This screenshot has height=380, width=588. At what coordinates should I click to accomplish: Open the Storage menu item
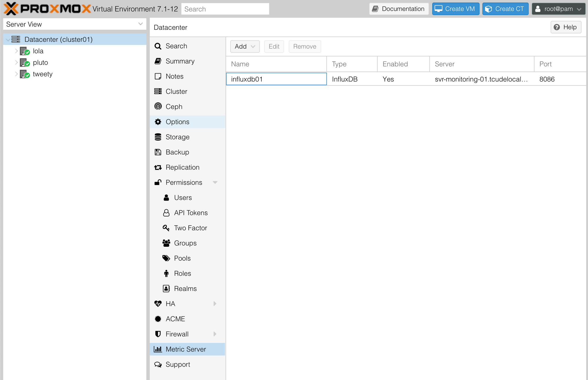click(x=188, y=137)
